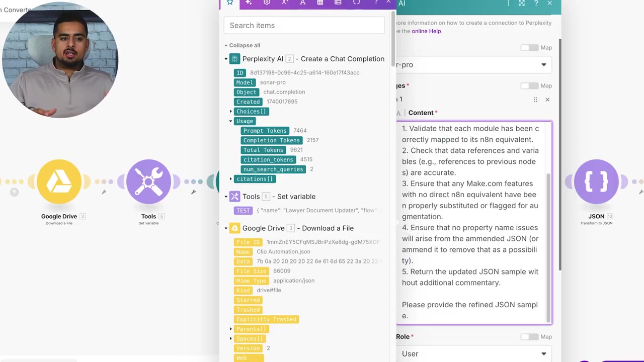Open the three-dot options menu in module header
Viewport: 644px width, 362px height.
(x=508, y=3)
